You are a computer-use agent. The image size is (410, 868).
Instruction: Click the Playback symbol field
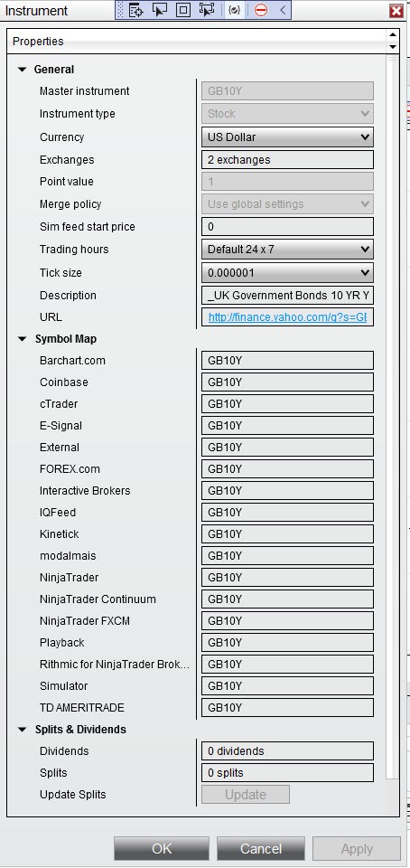(287, 642)
